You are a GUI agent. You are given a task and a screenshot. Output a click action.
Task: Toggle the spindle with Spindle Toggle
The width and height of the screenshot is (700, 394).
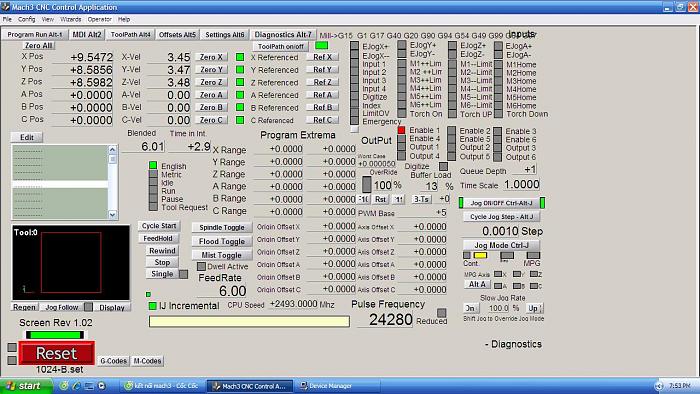[x=222, y=228]
